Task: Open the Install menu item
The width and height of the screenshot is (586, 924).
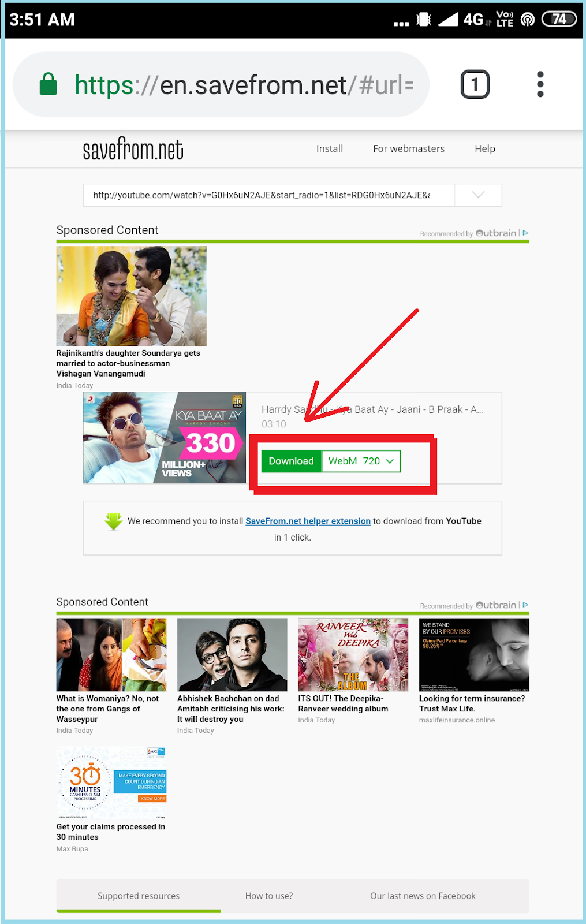Action: point(330,149)
